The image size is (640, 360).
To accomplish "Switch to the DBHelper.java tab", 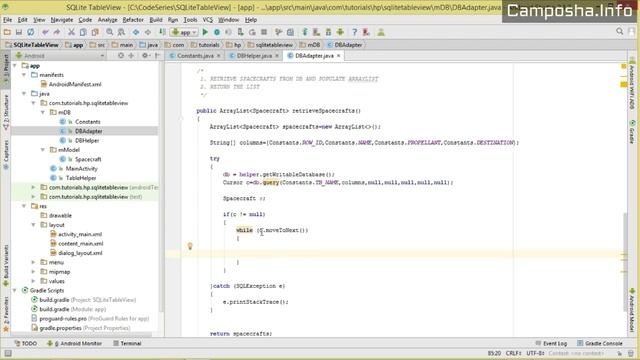I will pyautogui.click(x=254, y=56).
